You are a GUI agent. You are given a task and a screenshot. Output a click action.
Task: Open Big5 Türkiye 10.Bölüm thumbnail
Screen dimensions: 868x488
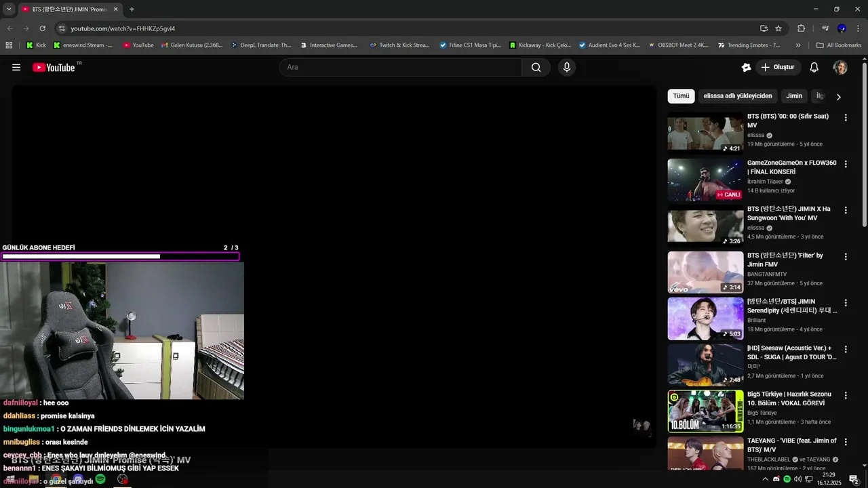tap(705, 411)
